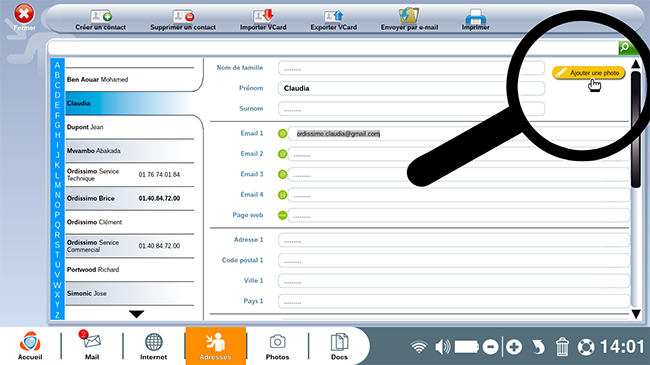This screenshot has height=365, width=650.
Task: Click the volume speaker icon
Action: click(443, 347)
